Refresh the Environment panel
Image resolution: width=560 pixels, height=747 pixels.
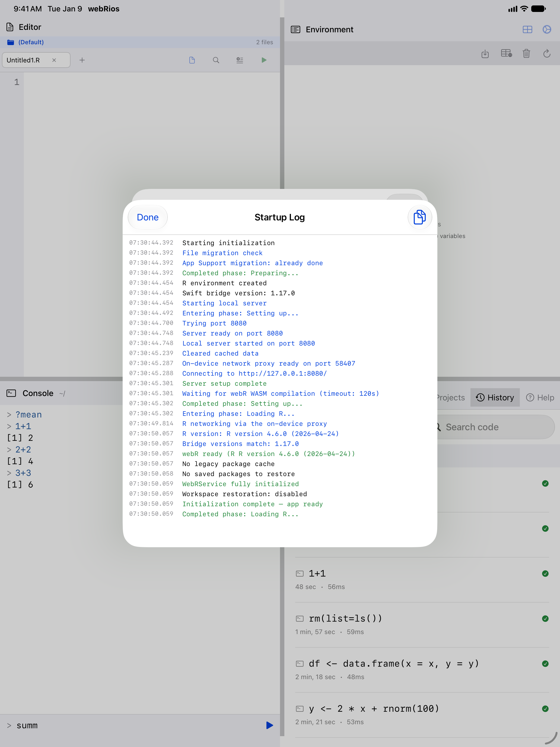pos(547,53)
